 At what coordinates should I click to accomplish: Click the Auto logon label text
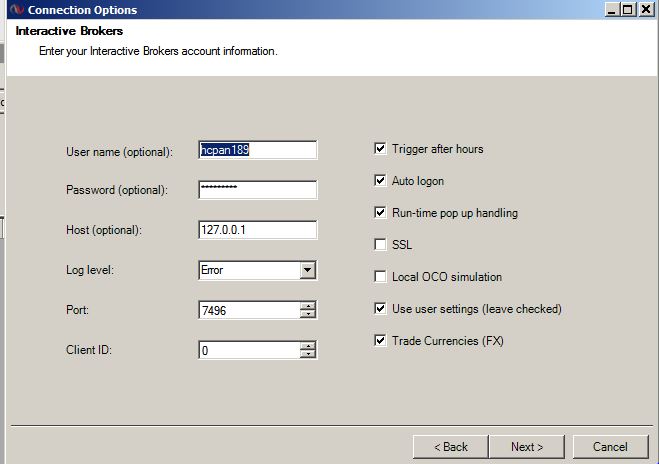[418, 181]
